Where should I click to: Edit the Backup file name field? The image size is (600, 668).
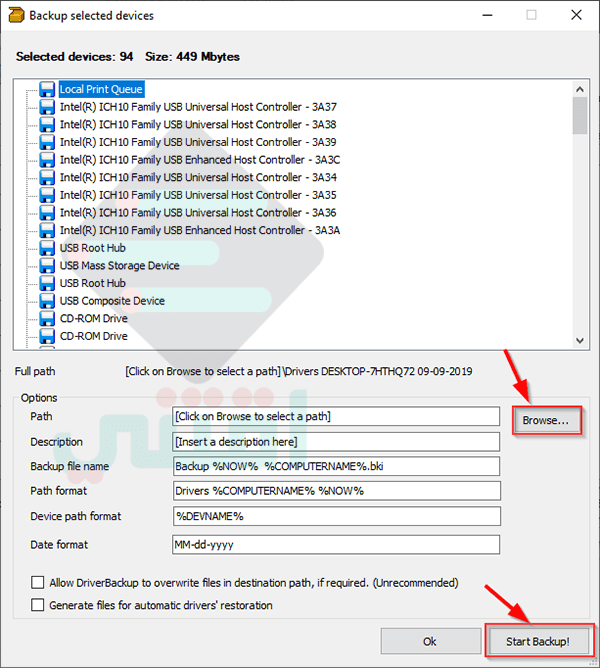(x=336, y=466)
